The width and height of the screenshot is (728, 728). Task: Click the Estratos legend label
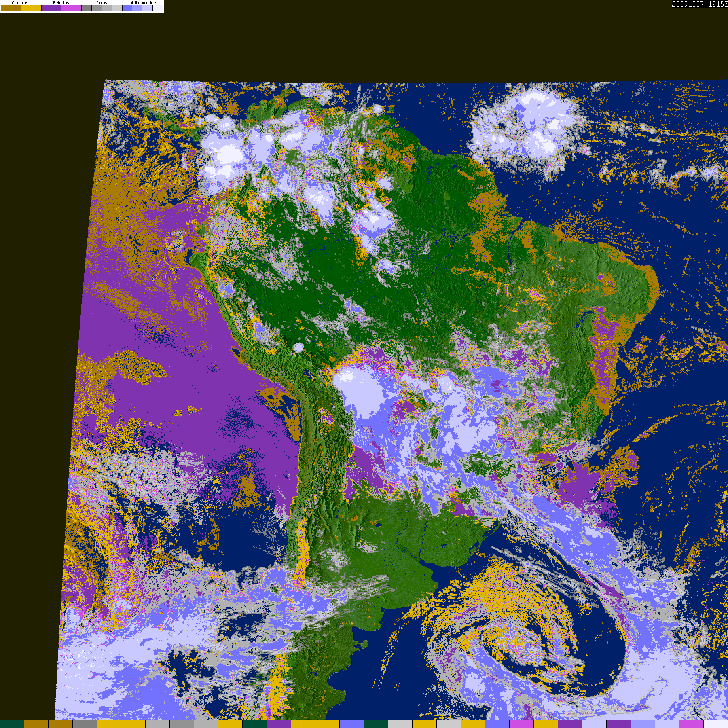(61, 3)
